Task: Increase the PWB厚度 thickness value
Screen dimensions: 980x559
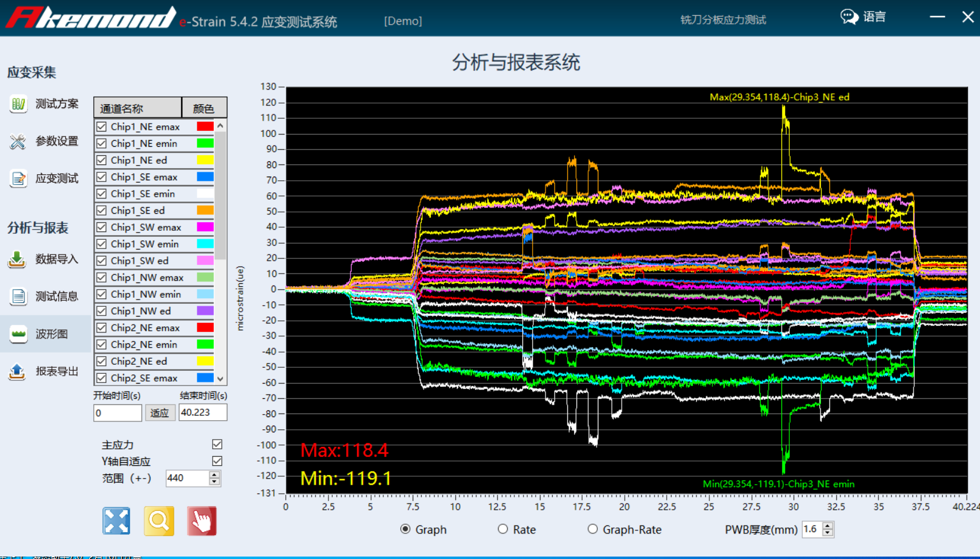Action: coord(828,526)
